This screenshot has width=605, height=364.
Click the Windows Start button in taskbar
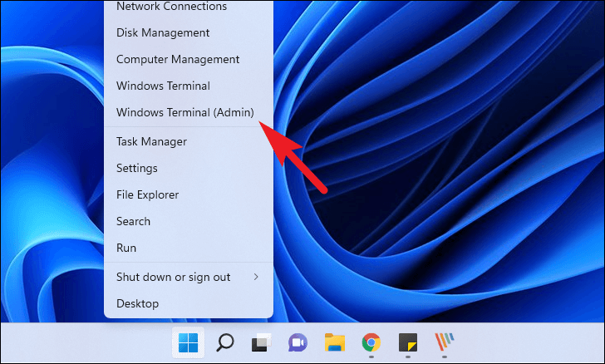pyautogui.click(x=189, y=342)
